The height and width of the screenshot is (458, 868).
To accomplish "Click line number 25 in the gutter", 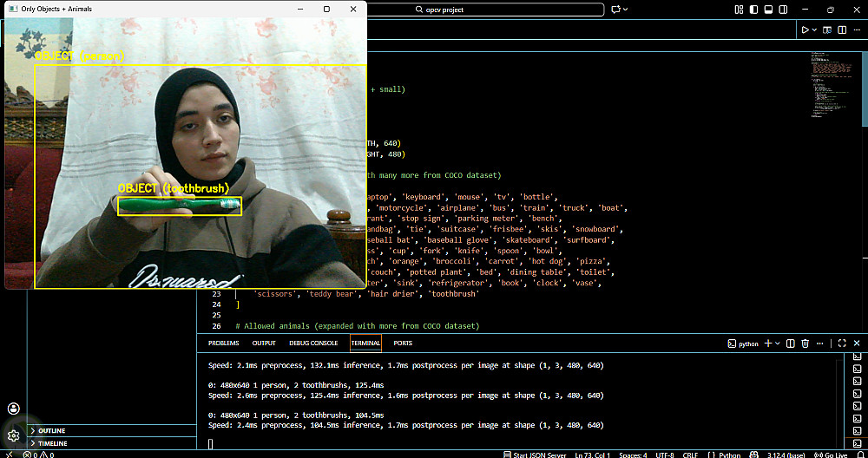I will 216,315.
